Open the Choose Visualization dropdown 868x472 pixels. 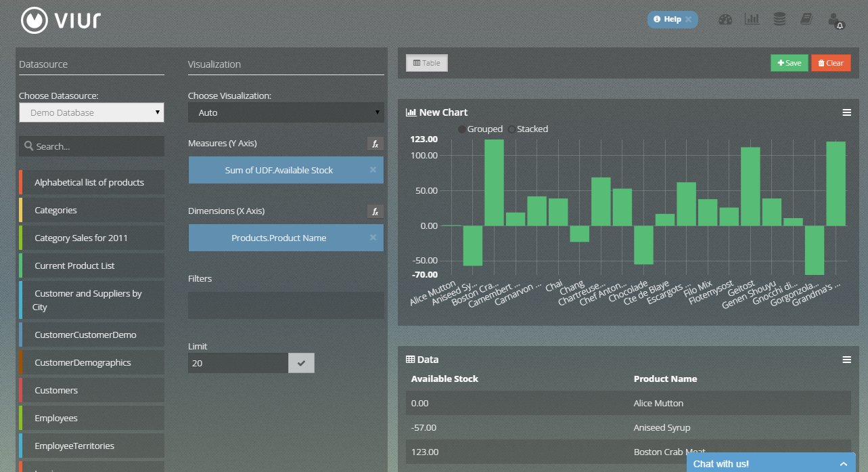point(285,112)
